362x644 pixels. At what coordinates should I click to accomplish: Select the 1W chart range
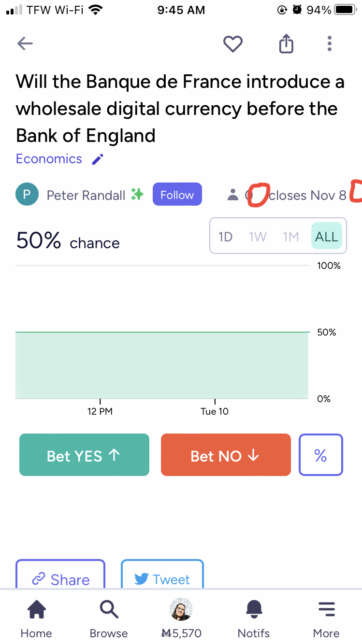tap(258, 237)
